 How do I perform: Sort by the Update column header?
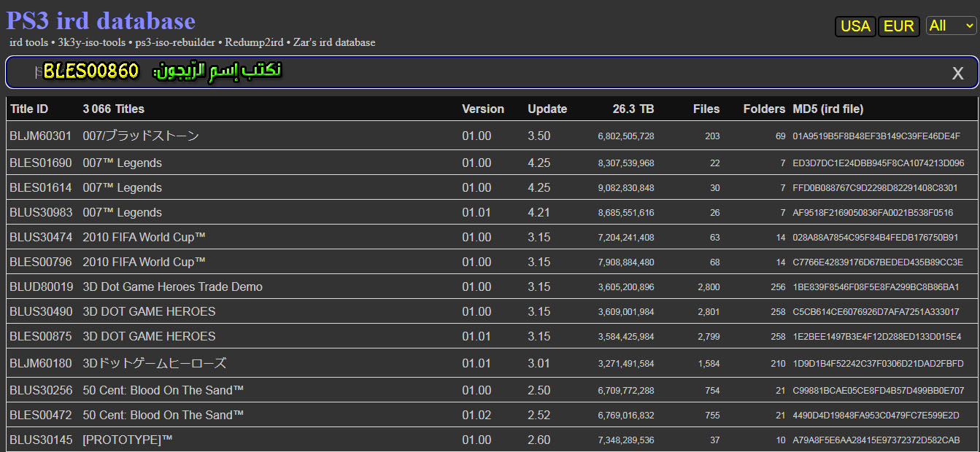point(547,109)
